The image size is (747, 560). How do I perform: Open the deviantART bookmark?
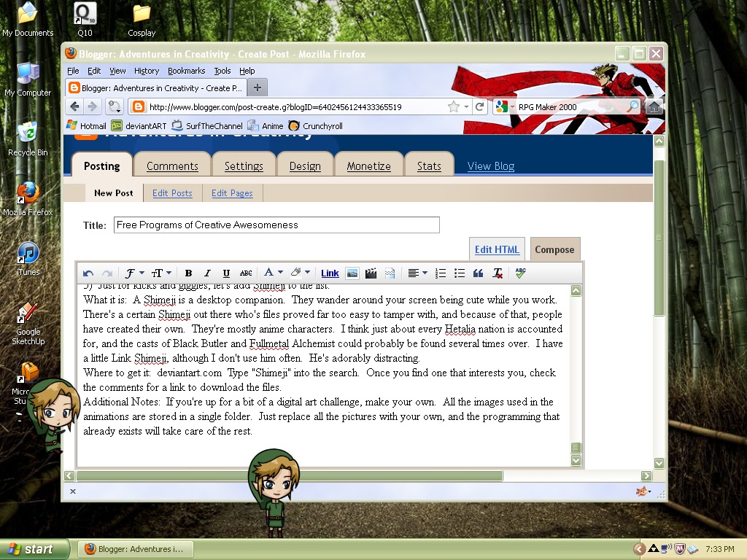[x=139, y=125]
